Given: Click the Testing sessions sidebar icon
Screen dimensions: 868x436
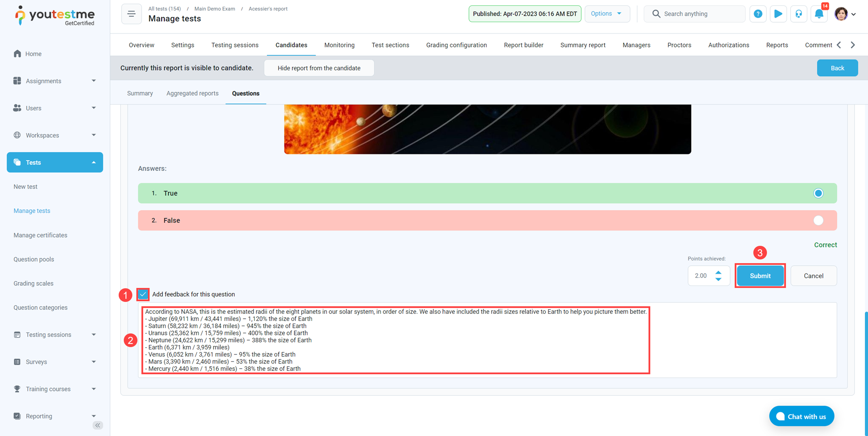Looking at the screenshot, I should 17,335.
